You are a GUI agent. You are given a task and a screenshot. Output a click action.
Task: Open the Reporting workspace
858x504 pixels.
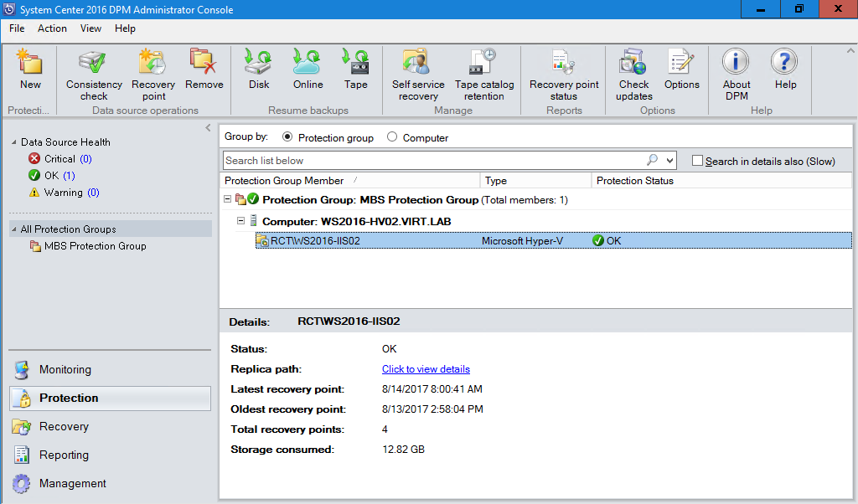pyautogui.click(x=110, y=455)
